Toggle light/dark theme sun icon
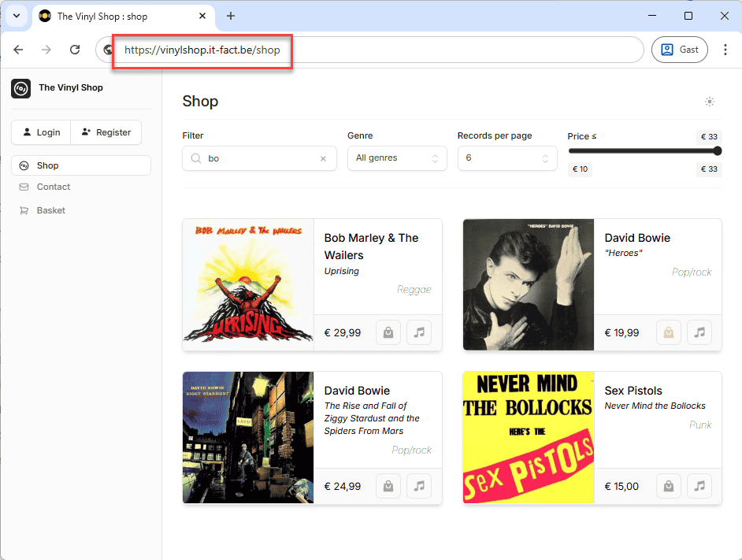Image resolution: width=742 pixels, height=560 pixels. point(710,102)
